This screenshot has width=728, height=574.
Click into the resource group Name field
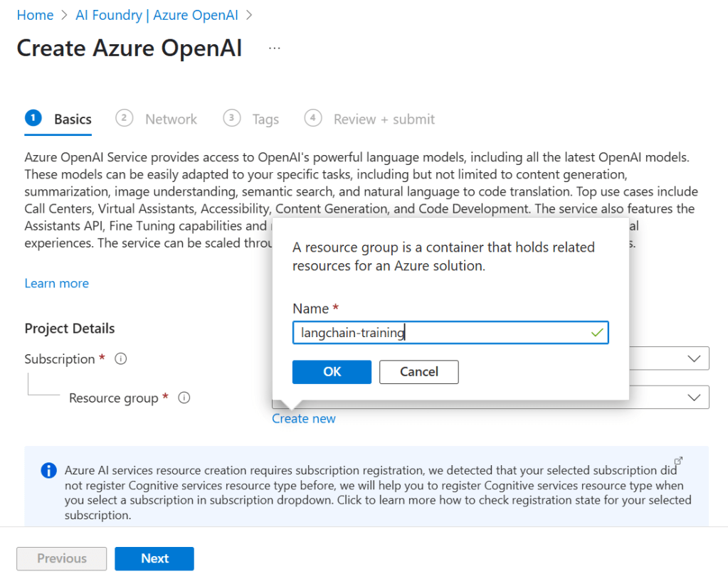pyautogui.click(x=441, y=333)
